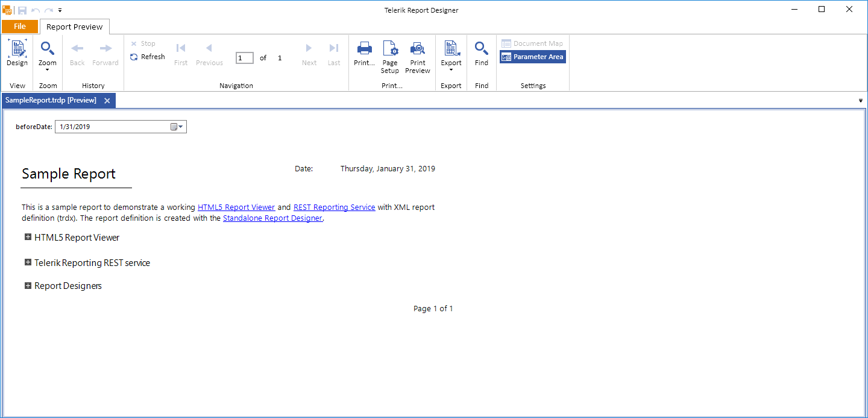Follow the HTML5 Report Viewer link
The height and width of the screenshot is (418, 868).
point(236,207)
